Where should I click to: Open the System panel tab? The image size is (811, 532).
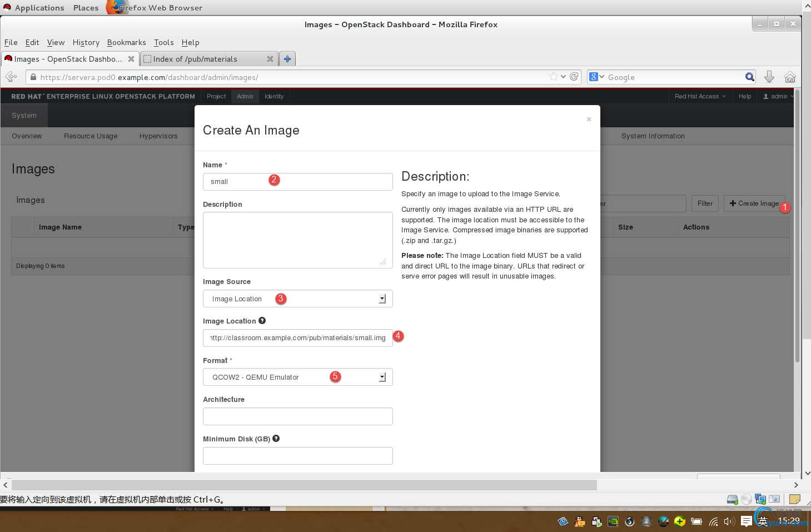pyautogui.click(x=24, y=116)
